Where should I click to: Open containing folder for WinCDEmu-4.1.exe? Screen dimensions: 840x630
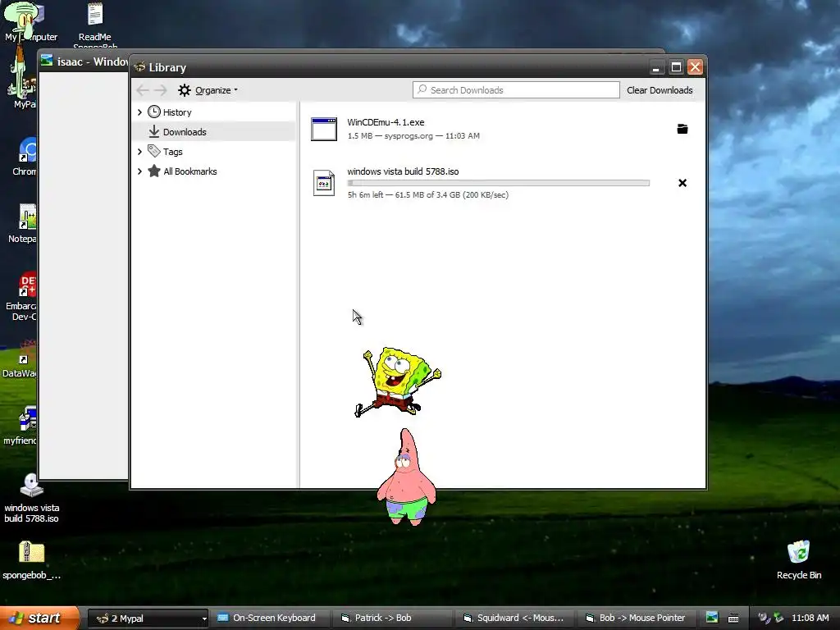pos(682,129)
